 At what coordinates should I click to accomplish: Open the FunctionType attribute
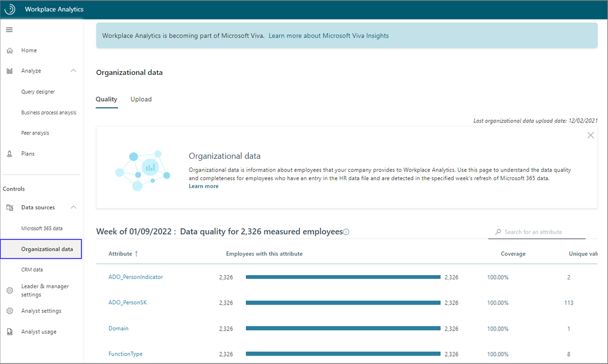125,354
